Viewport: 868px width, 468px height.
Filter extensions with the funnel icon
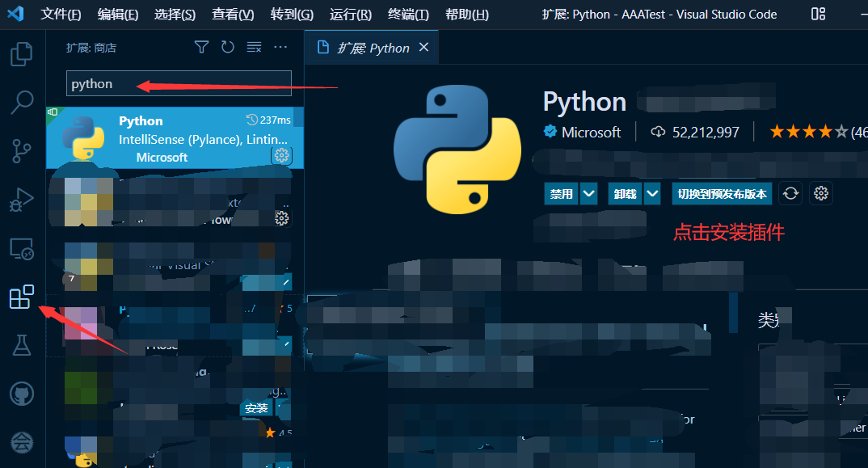[201, 47]
